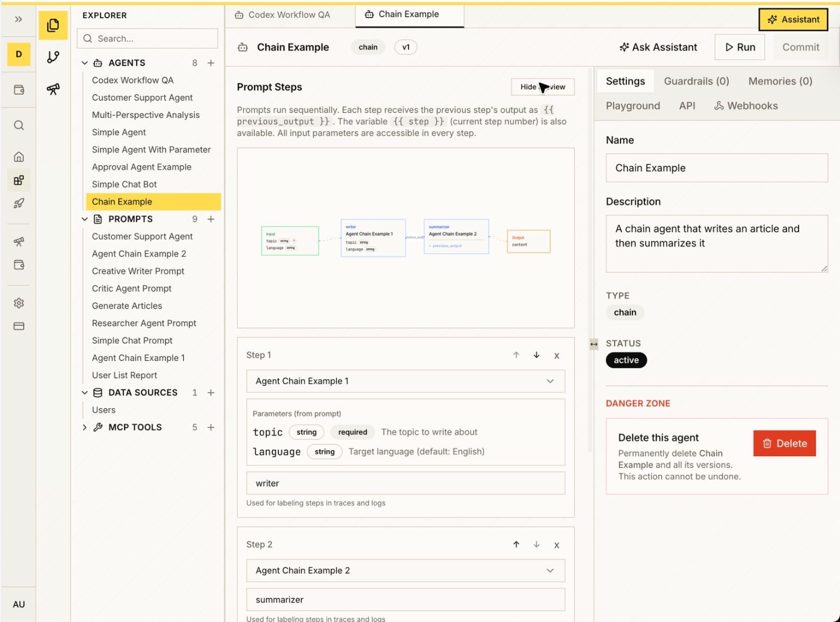Open the Settings tab
Image resolution: width=840 pixels, height=622 pixels.
(x=625, y=81)
